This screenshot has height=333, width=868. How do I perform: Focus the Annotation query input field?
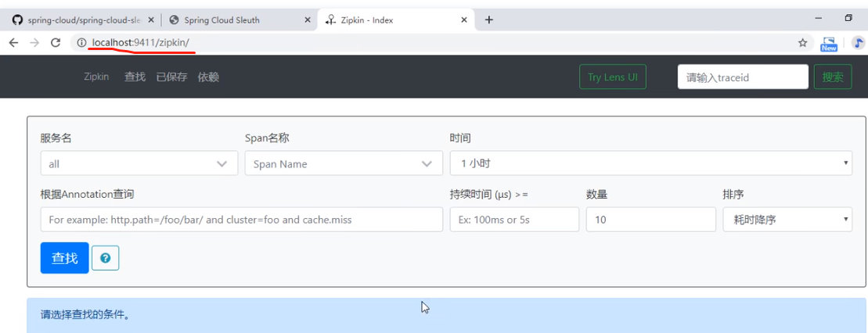coord(241,220)
